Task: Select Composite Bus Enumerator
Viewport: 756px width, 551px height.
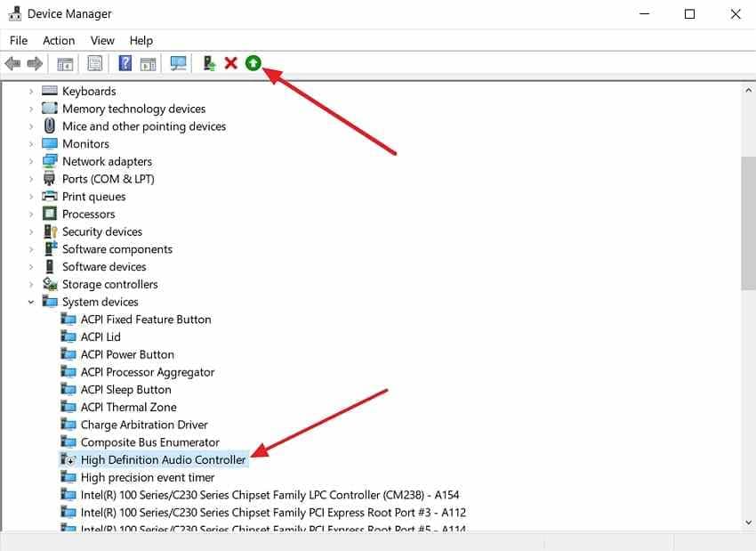Action: point(150,442)
